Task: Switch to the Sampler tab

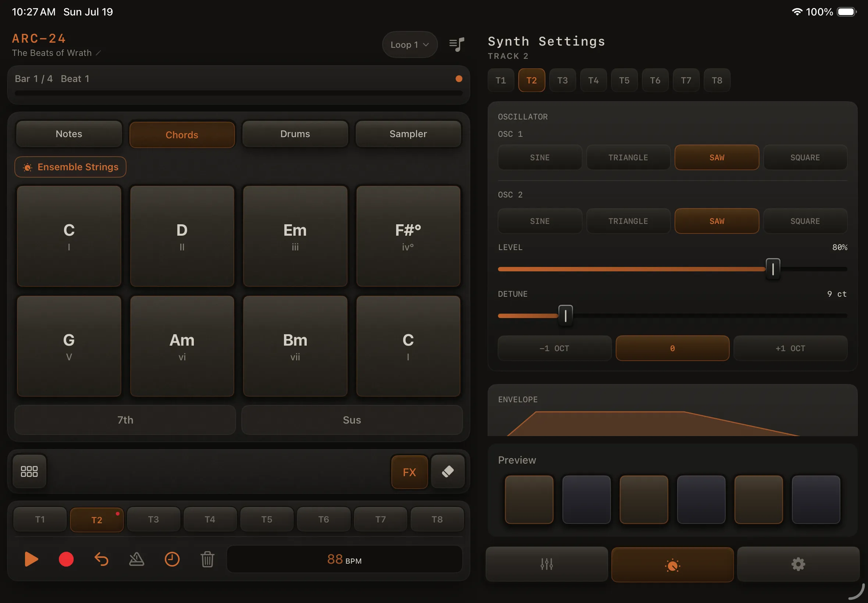Action: [408, 134]
